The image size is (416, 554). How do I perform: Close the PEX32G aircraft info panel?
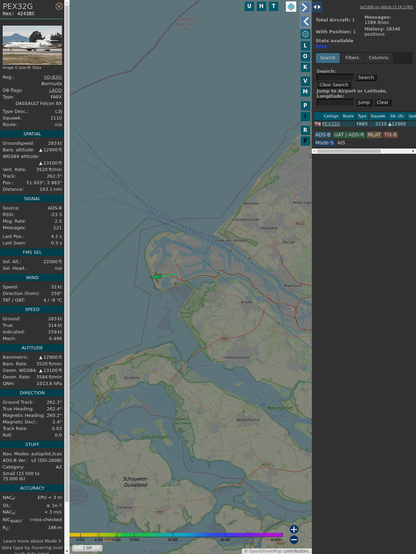pyautogui.click(x=59, y=6)
